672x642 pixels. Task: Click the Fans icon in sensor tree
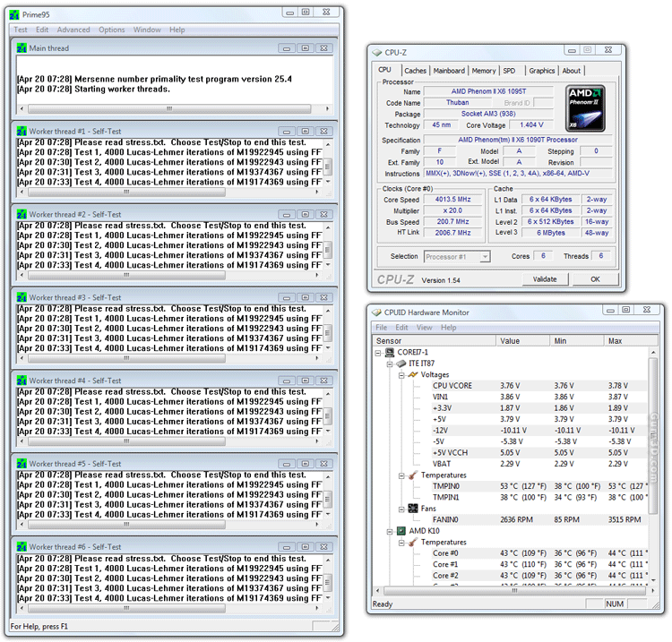click(x=412, y=508)
